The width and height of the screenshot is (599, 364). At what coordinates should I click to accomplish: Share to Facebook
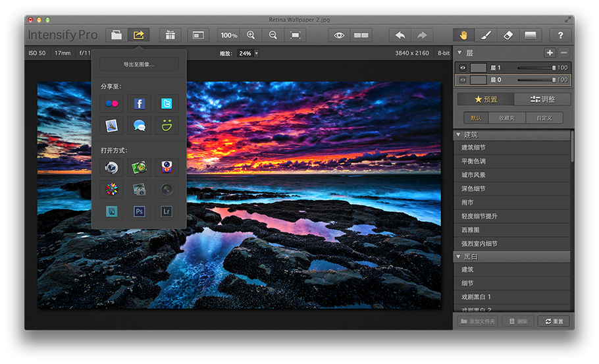tap(139, 103)
